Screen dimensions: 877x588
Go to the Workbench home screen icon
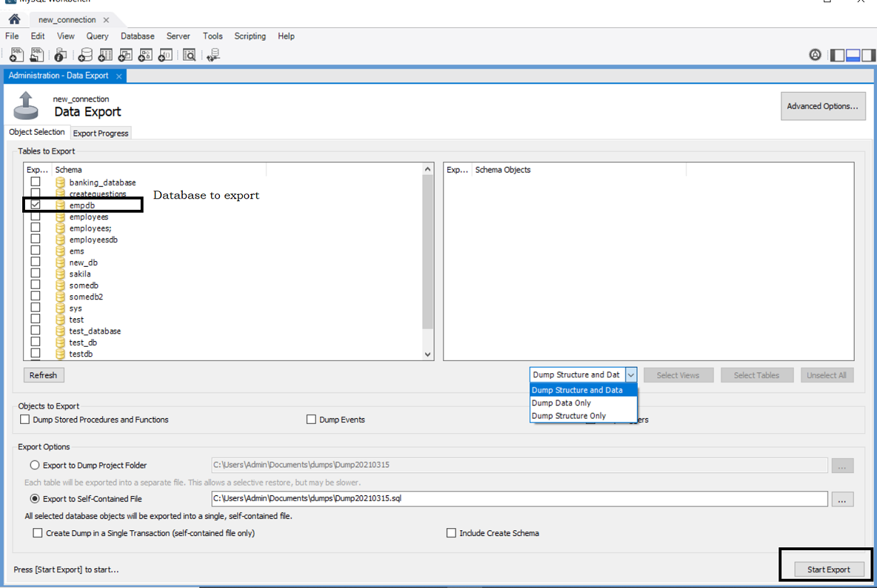click(14, 19)
